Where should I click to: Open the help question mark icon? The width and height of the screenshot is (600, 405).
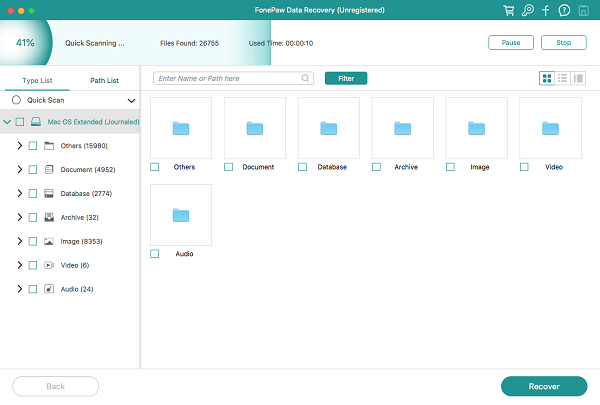point(564,10)
